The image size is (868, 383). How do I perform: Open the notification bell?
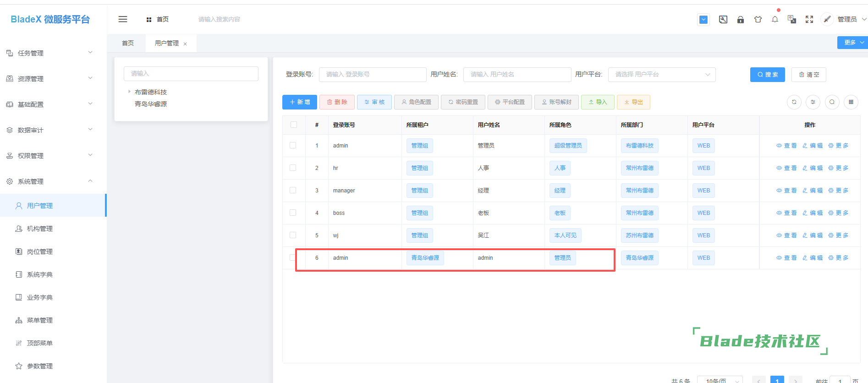coord(775,20)
